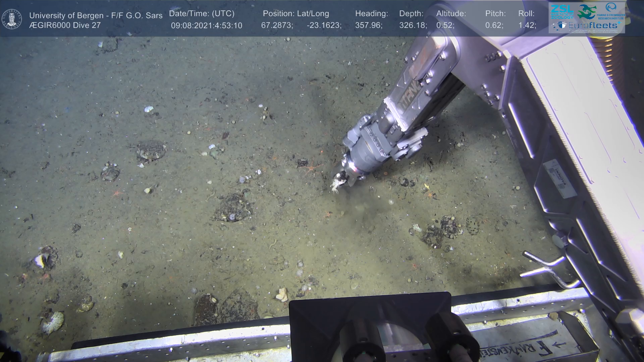Click the 'University of Bergen - F/F G.O. Sars' text
The width and height of the screenshot is (644, 362).
point(96,15)
